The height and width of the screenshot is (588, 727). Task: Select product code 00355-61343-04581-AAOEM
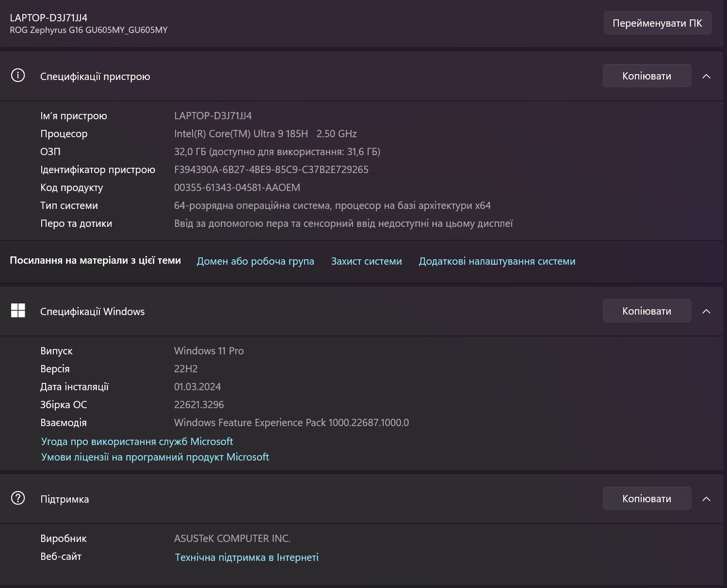[237, 188]
